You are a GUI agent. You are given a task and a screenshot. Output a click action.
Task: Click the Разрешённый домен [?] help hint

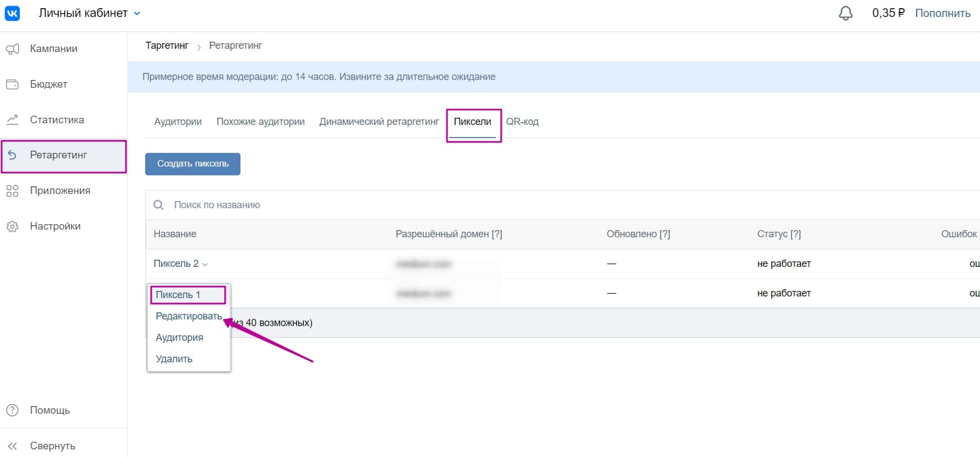tap(497, 234)
